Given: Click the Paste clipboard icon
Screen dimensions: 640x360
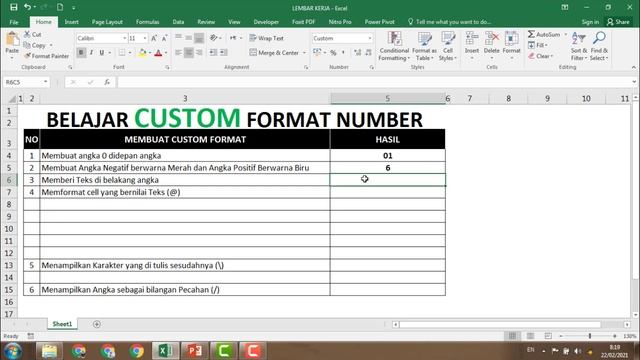Looking at the screenshot, I should point(12,40).
